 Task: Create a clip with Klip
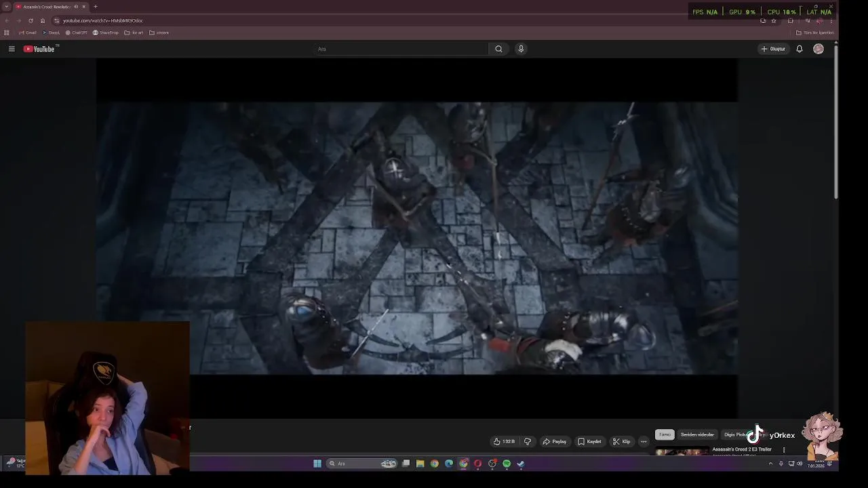(621, 441)
